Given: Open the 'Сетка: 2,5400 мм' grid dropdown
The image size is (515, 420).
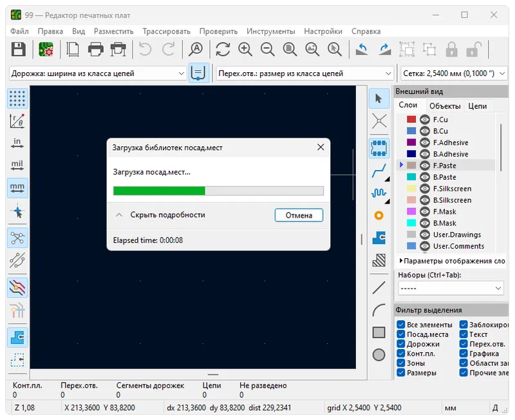Looking at the screenshot, I should coord(454,73).
